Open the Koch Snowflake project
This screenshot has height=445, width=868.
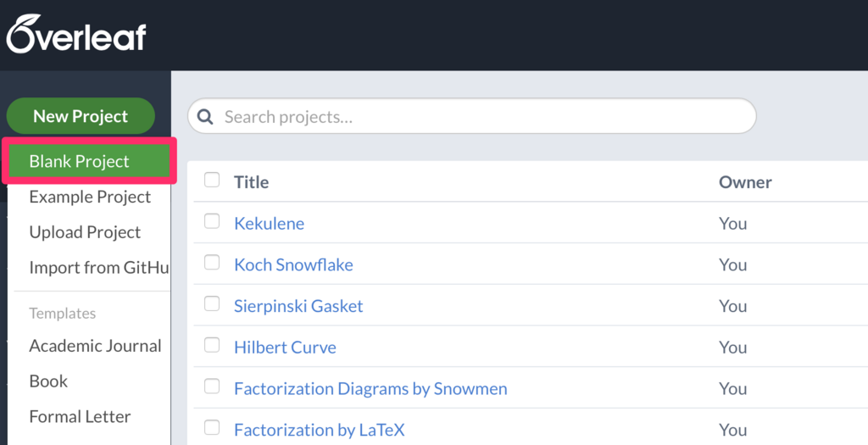pyautogui.click(x=293, y=265)
